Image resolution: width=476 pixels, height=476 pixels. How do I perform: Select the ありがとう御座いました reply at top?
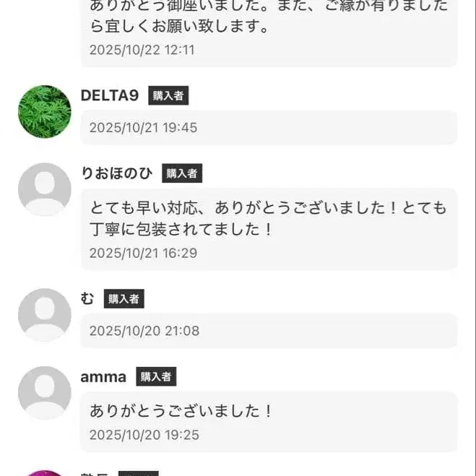pyautogui.click(x=268, y=17)
